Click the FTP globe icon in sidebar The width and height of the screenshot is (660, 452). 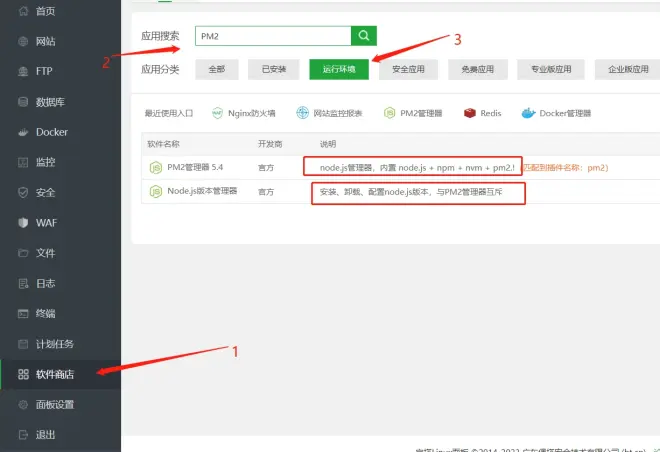[23, 71]
